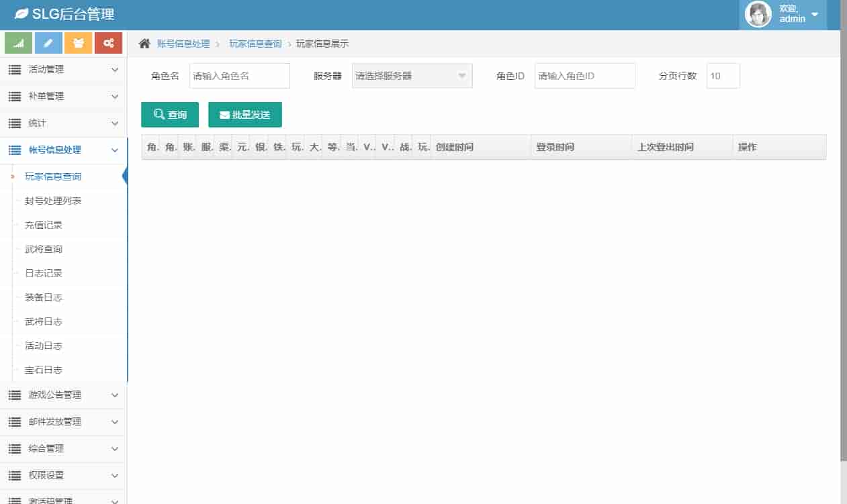Screen dimensions: 847x504
Task: Click the red gears shortcut icon
Action: (x=108, y=43)
